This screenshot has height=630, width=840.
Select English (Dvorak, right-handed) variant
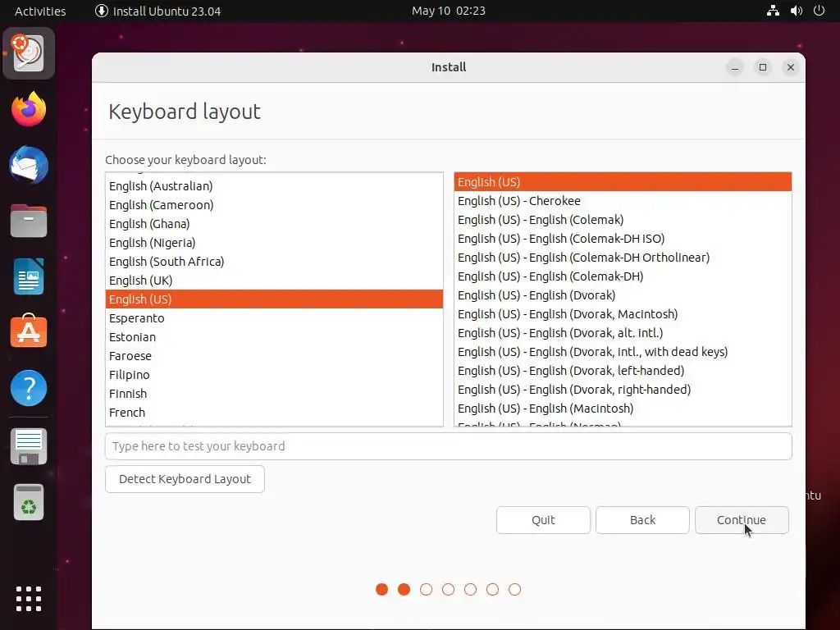(x=623, y=390)
